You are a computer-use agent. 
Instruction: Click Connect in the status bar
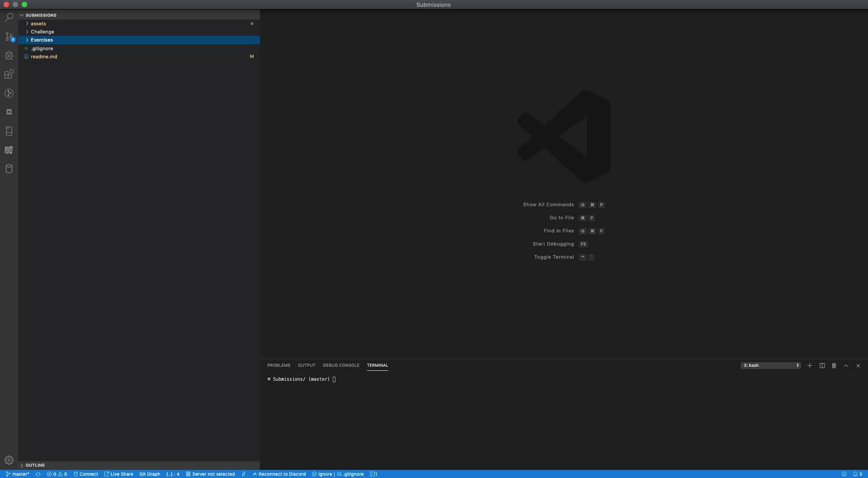pos(86,474)
